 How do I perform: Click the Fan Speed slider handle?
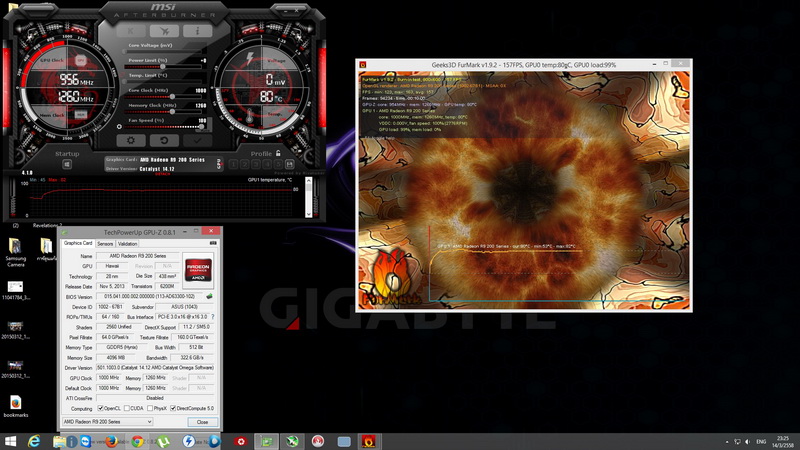coord(202,127)
